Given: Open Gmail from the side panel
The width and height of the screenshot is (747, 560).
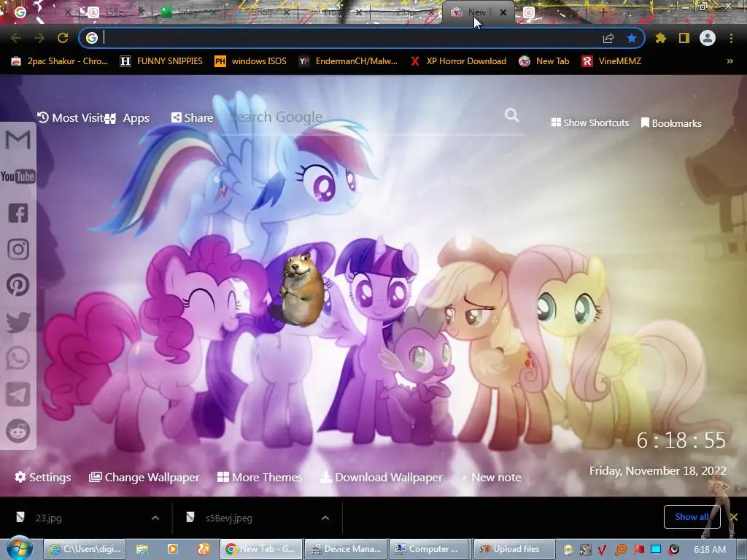Looking at the screenshot, I should click(x=18, y=140).
